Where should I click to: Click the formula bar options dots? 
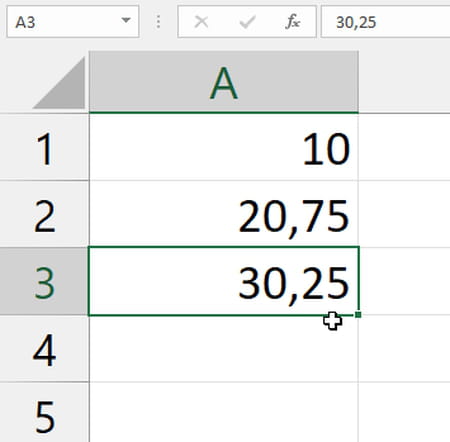[158, 22]
